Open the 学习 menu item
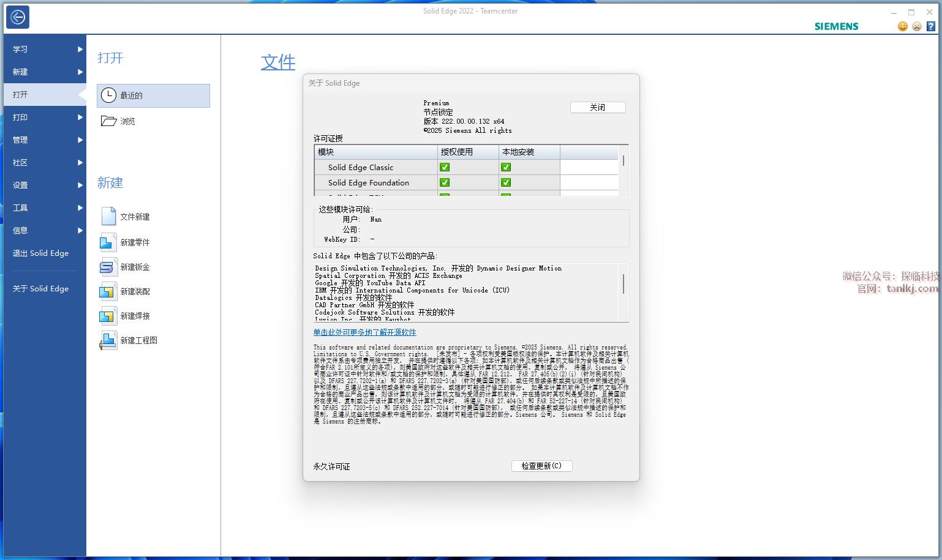Screen dimensions: 942x560 pyautogui.click(x=45, y=49)
